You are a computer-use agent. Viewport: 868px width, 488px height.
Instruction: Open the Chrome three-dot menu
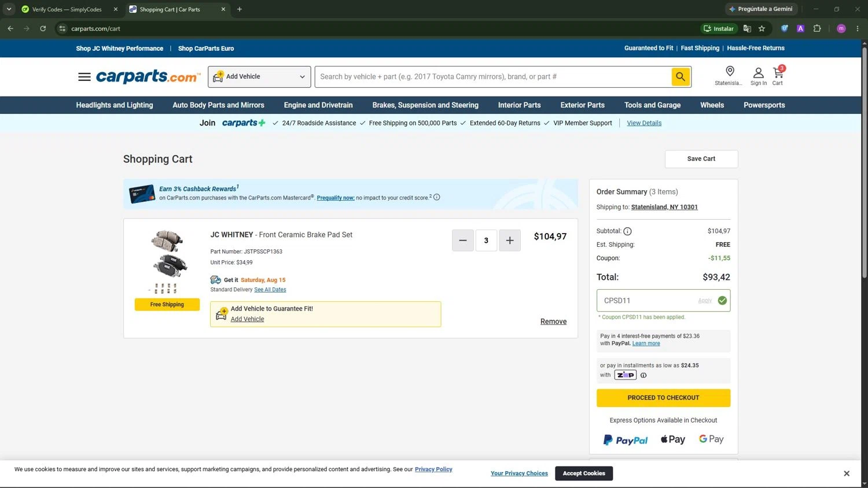tap(858, 28)
